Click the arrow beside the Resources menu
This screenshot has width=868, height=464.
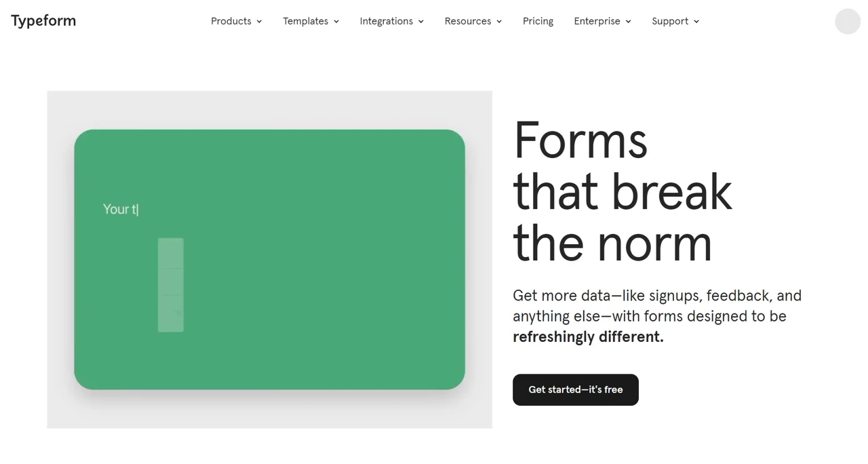coord(499,22)
